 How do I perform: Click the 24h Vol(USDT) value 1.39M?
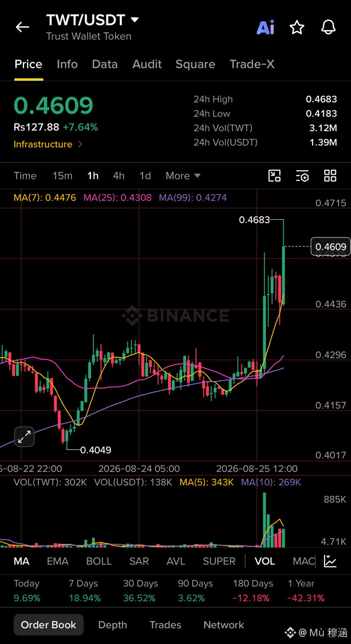(323, 143)
